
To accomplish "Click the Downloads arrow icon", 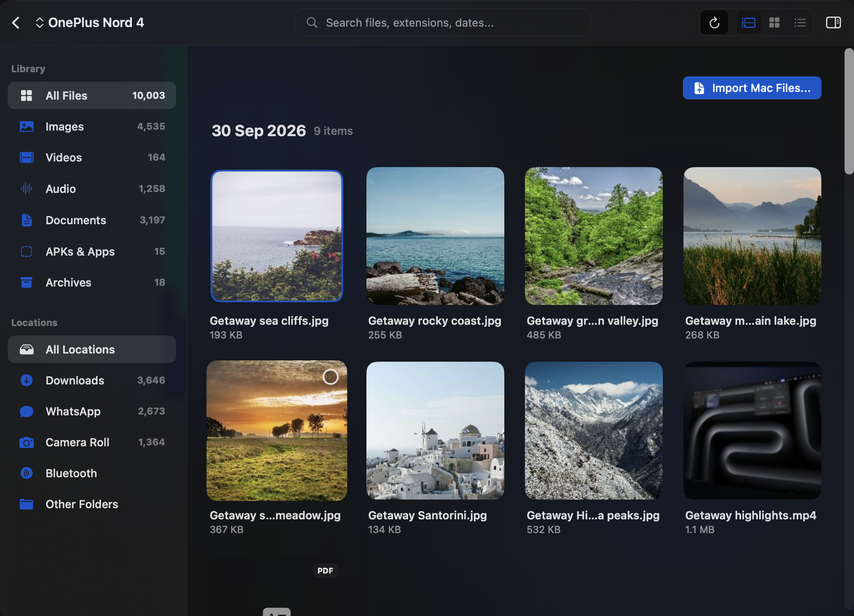I will (x=26, y=381).
